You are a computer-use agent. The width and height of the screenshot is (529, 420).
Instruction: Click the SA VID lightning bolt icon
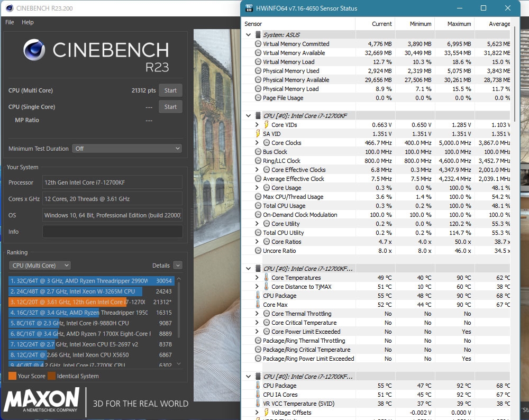pos(258,134)
